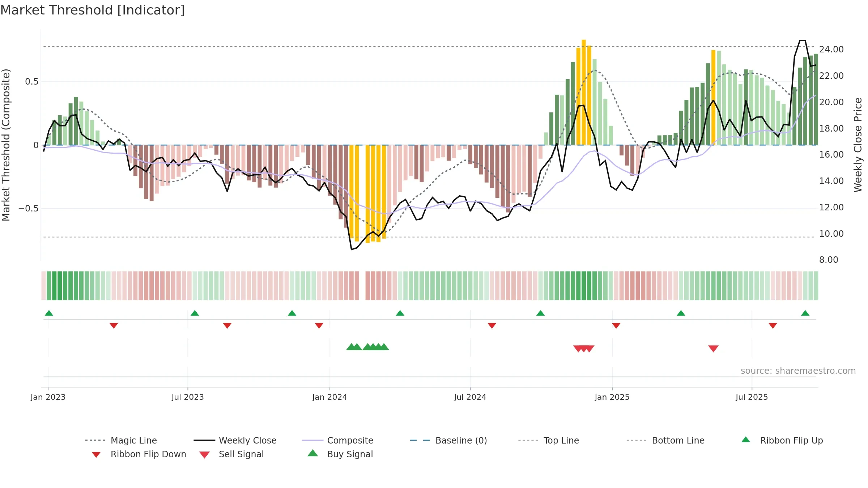868x488 pixels.
Task: Click the 10.00 price axis label
Action: click(831, 234)
